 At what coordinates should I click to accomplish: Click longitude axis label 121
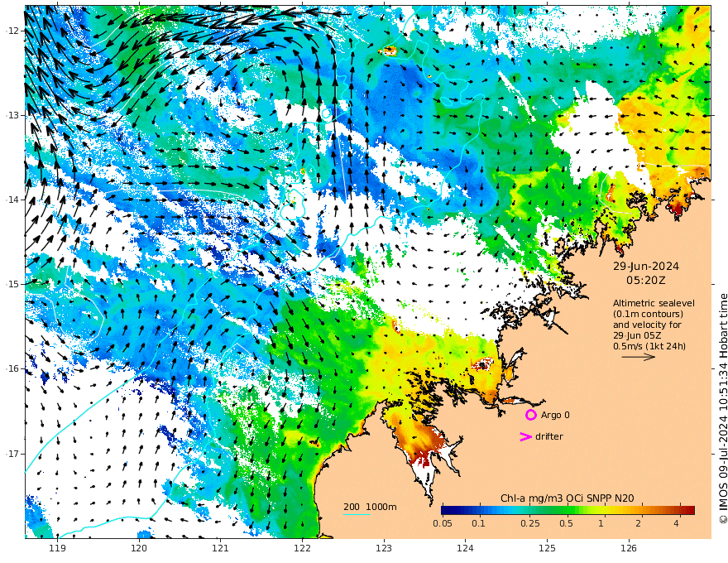pos(221,549)
